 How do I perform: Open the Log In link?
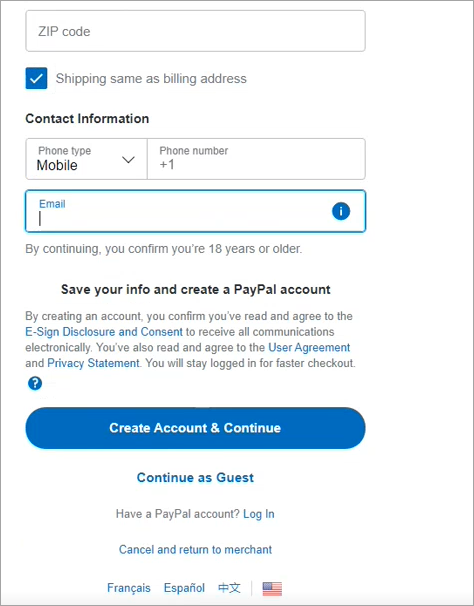pyautogui.click(x=259, y=514)
